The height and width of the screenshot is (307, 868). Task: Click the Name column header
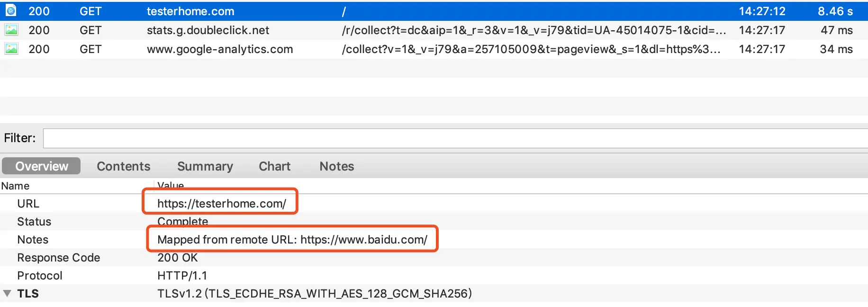coord(15,186)
